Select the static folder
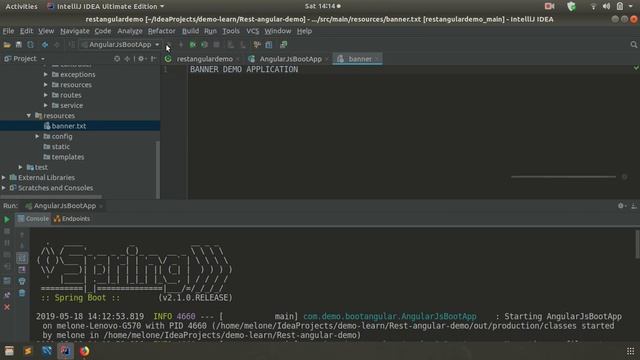 (x=60, y=147)
